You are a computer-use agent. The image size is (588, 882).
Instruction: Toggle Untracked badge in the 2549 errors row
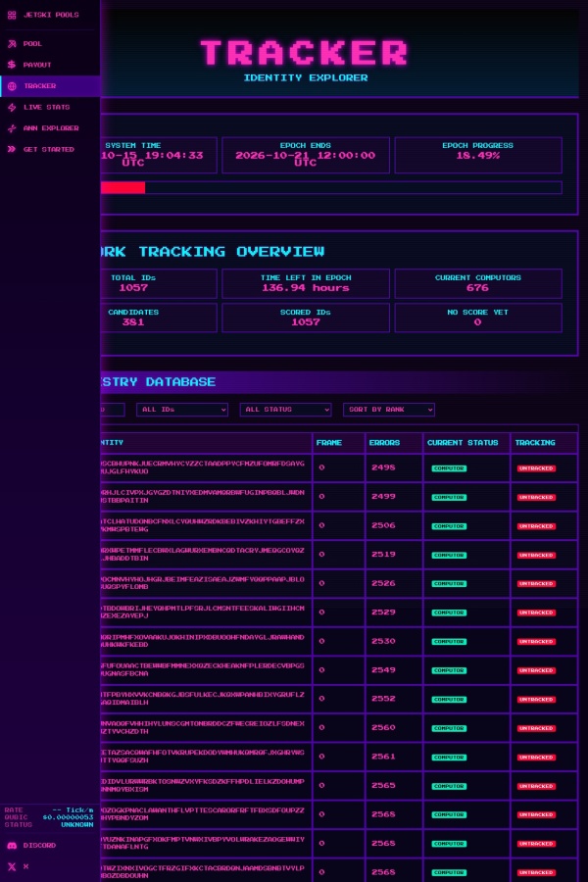coord(536,670)
